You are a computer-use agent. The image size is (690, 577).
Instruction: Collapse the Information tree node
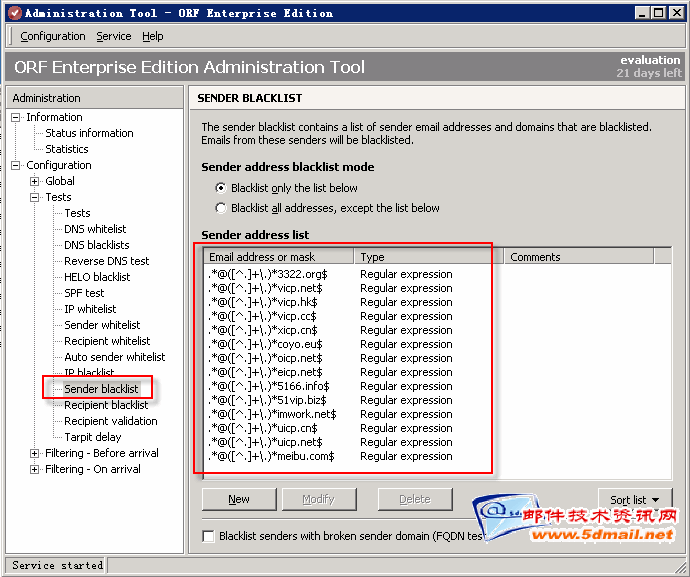16,117
